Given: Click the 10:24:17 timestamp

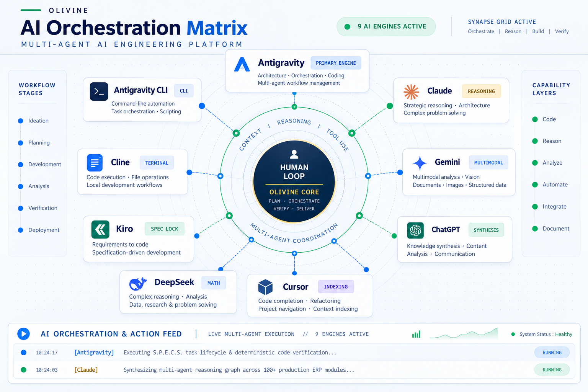Looking at the screenshot, I should click(x=47, y=353).
